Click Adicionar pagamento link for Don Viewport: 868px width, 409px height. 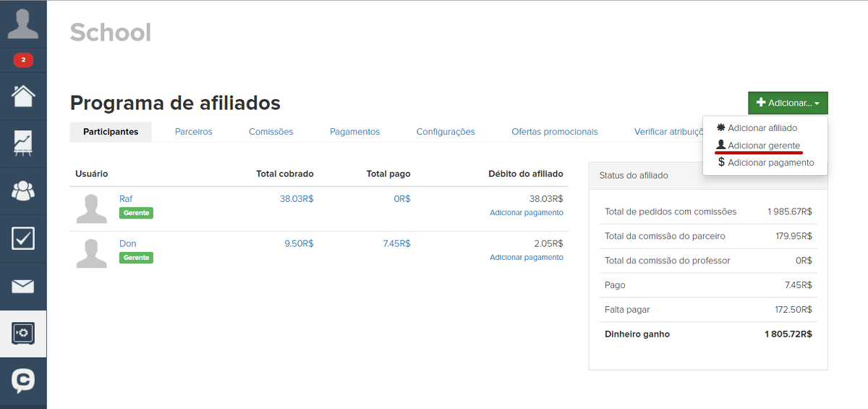[526, 257]
